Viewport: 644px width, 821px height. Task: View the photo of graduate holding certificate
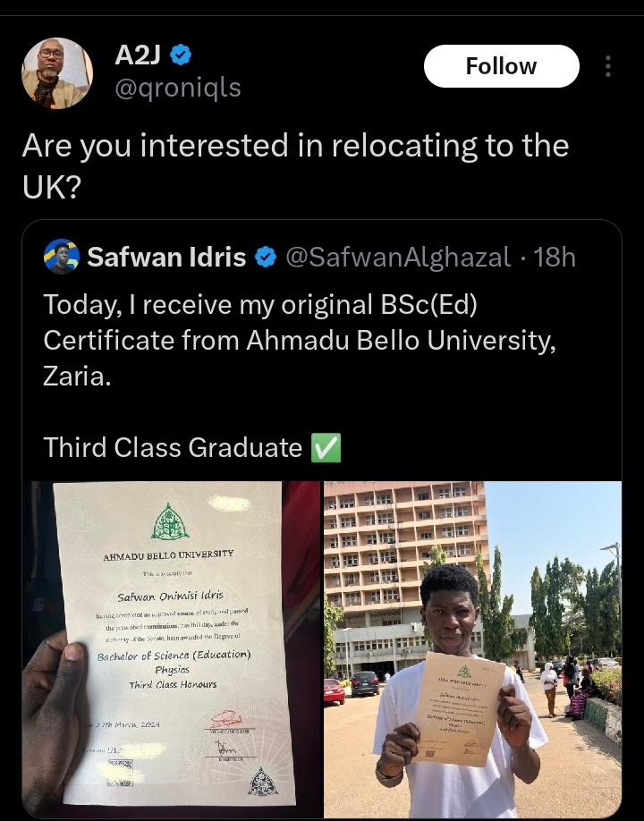point(472,648)
